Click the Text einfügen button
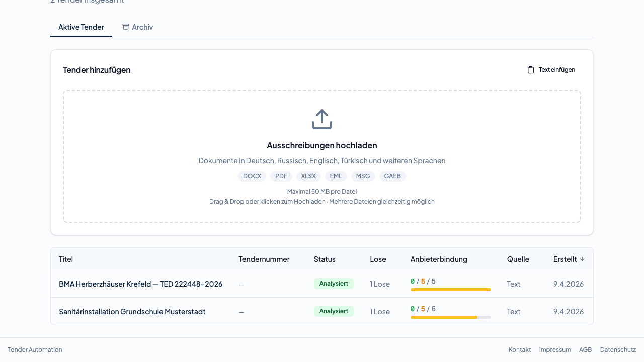 [551, 69]
